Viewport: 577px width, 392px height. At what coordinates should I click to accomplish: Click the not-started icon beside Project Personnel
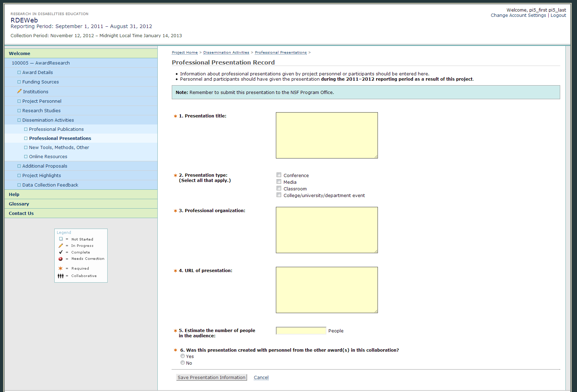pos(19,101)
